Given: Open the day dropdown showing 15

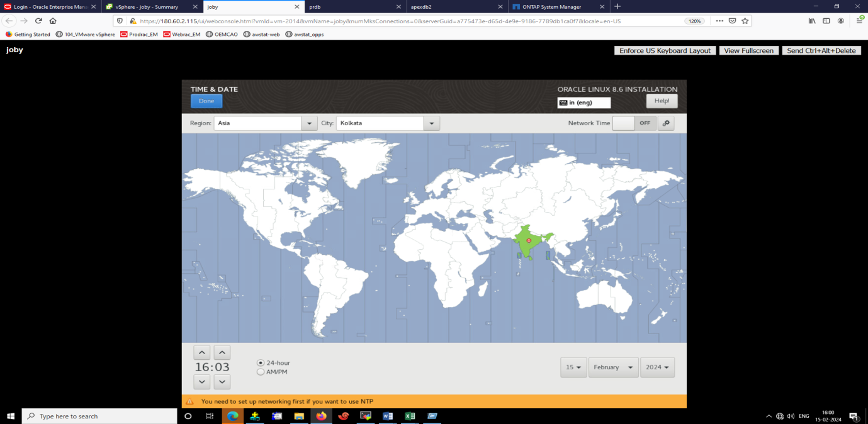Looking at the screenshot, I should click(573, 367).
